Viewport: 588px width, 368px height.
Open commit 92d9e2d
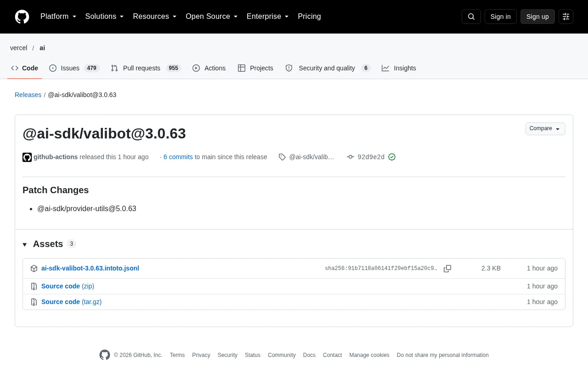pos(371,157)
